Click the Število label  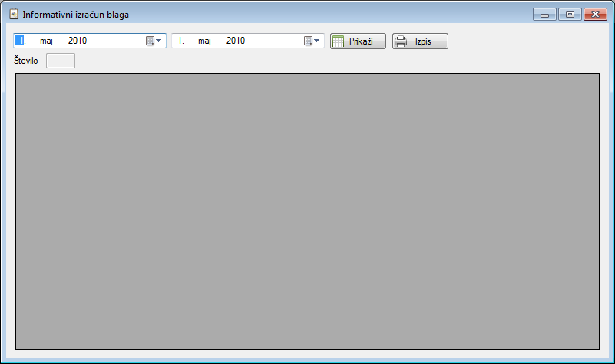[x=26, y=61]
